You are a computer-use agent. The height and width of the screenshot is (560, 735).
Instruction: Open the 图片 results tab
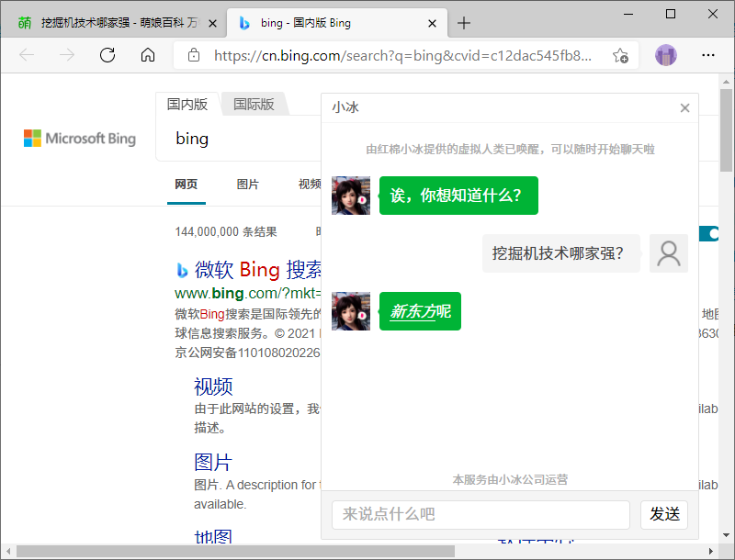(x=247, y=185)
